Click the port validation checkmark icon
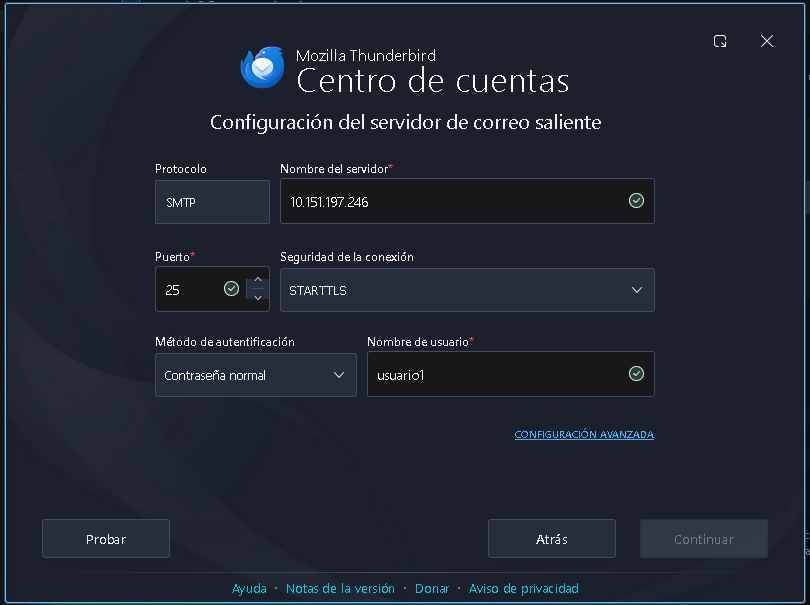 [231, 288]
